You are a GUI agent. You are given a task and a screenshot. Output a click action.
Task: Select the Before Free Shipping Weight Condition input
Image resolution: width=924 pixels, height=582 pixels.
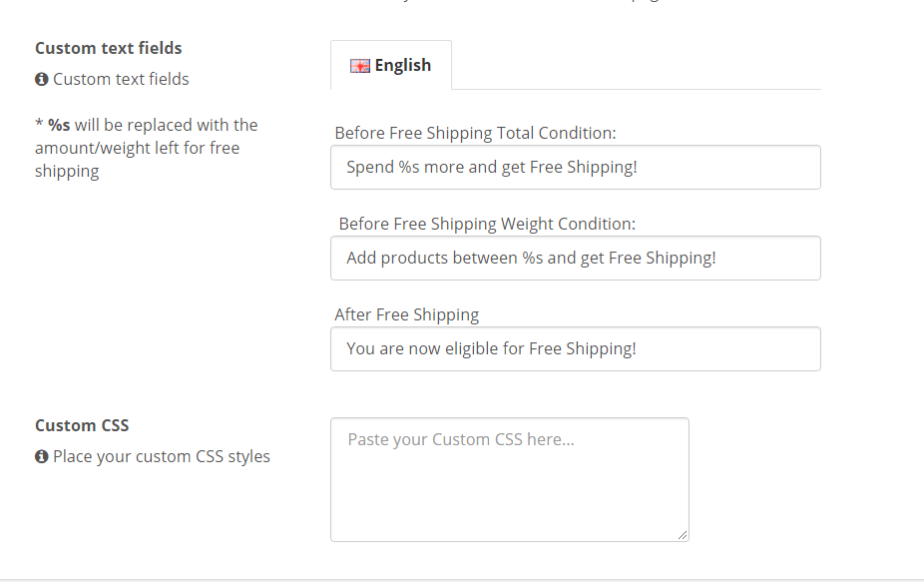pyautogui.click(x=575, y=258)
